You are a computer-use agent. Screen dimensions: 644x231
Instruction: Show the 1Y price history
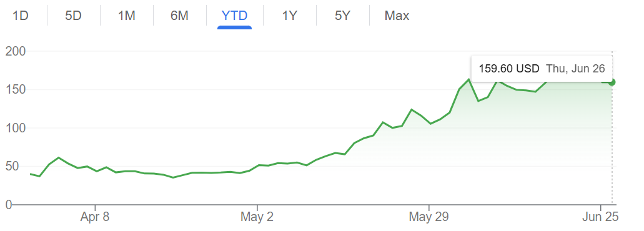pos(289,16)
